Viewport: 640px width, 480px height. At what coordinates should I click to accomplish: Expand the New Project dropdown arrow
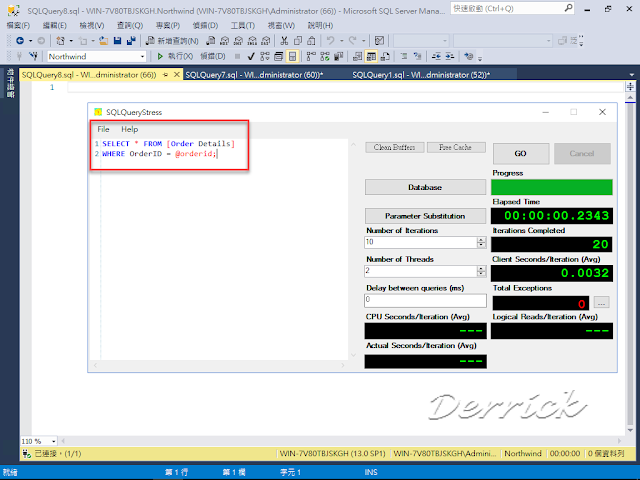pos(71,41)
